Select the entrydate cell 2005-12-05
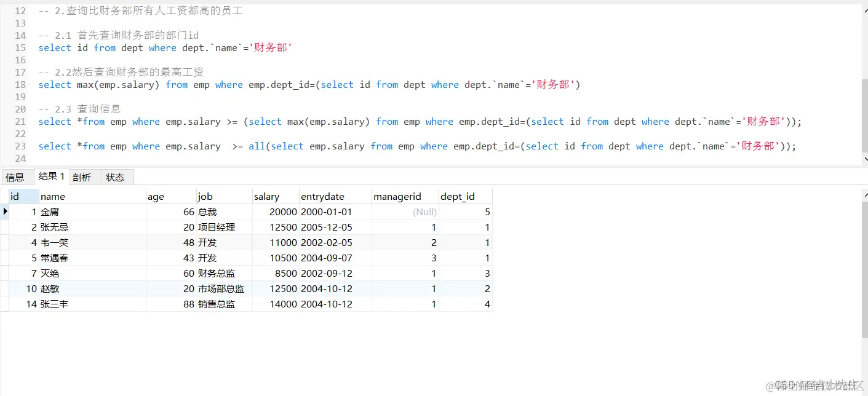The width and height of the screenshot is (868, 396). click(x=335, y=227)
